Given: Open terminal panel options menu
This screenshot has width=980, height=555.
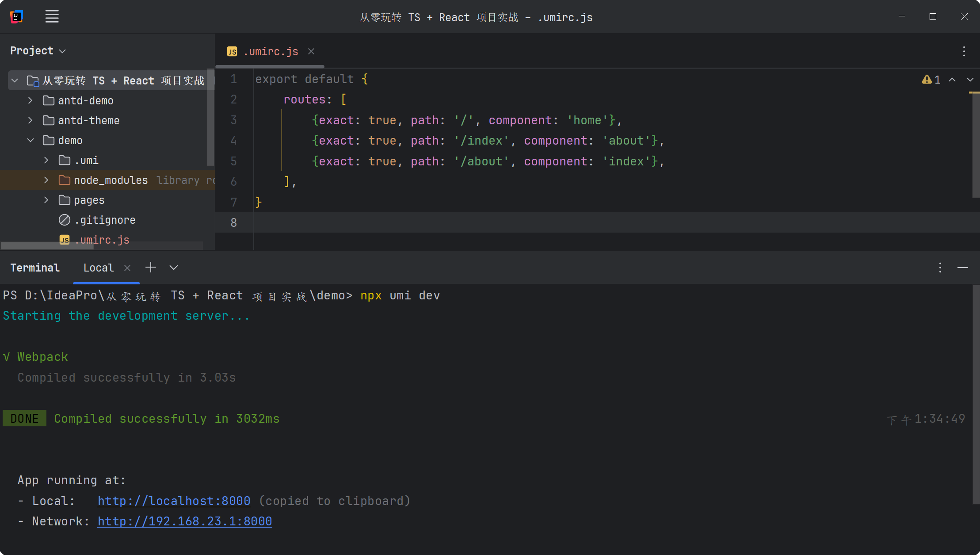Looking at the screenshot, I should coord(940,268).
